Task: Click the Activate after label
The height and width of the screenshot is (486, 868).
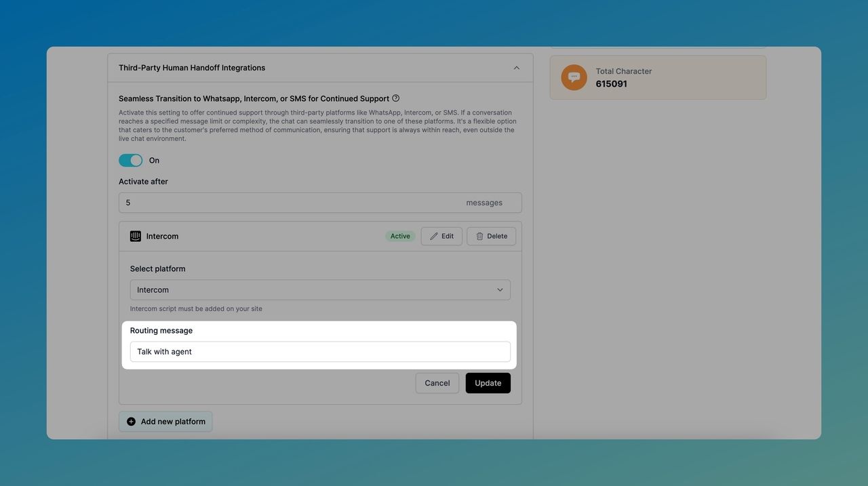Action: [x=143, y=182]
